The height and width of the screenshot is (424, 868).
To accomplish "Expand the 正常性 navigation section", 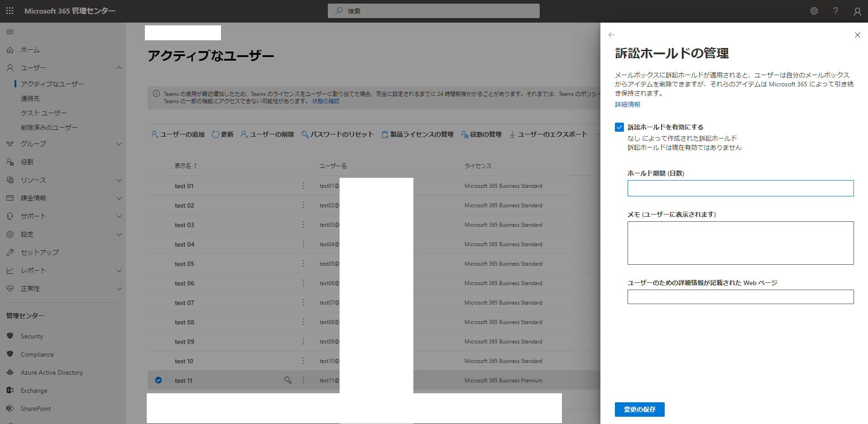I will [119, 289].
